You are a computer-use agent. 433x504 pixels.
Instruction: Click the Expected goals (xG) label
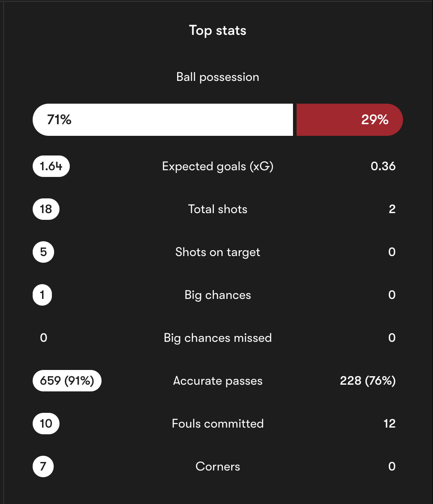217,167
